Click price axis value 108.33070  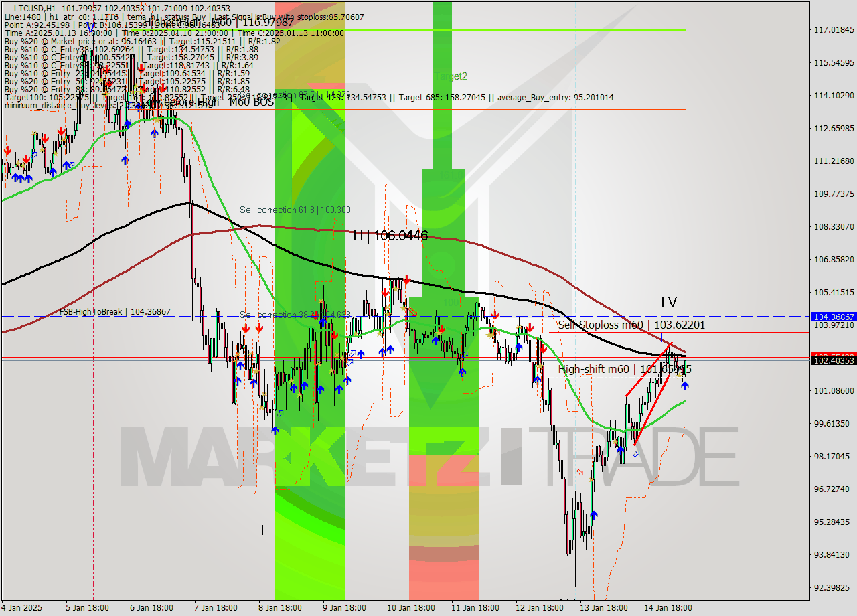pos(834,226)
